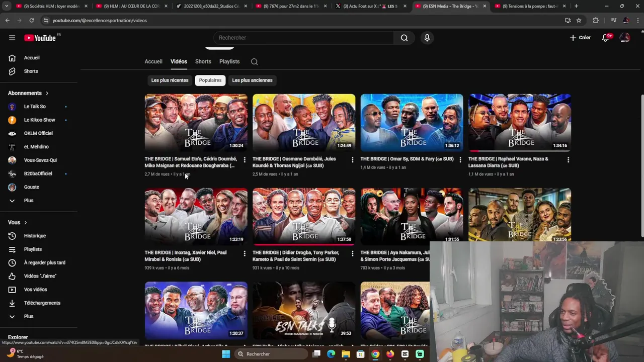This screenshot has height=362, width=644.
Task: Open Raphael Varane video thumbnail
Action: pos(520,122)
